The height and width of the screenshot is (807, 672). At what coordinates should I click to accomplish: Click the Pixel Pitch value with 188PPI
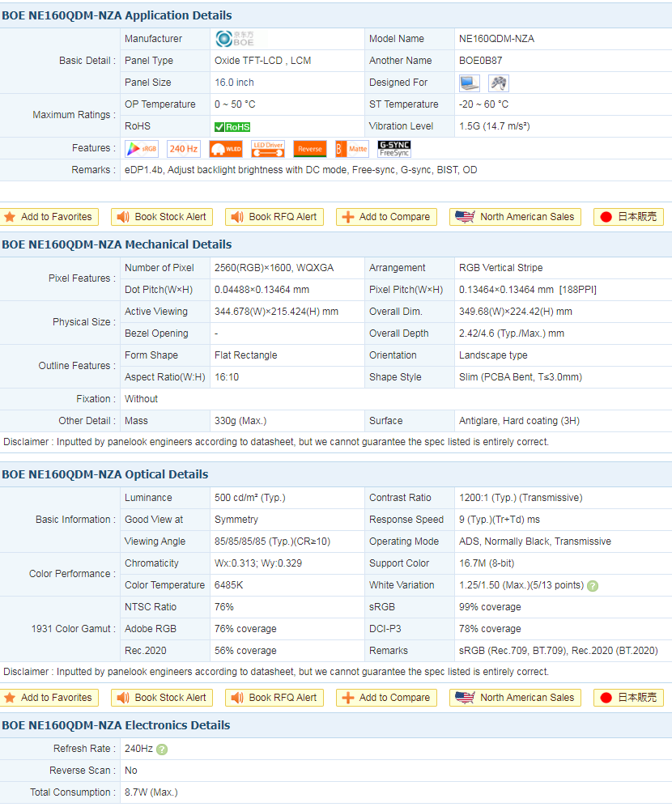528,290
